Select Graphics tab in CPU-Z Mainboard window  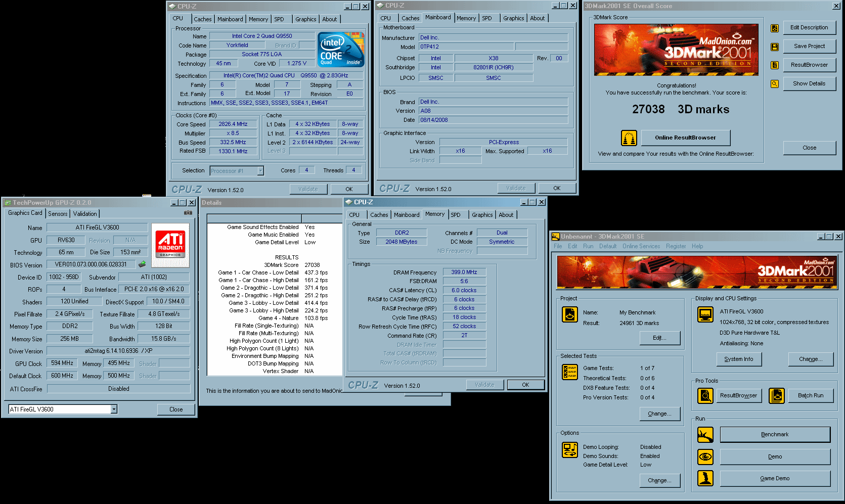(514, 18)
